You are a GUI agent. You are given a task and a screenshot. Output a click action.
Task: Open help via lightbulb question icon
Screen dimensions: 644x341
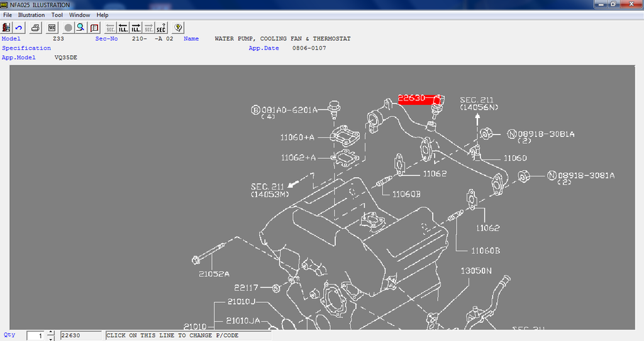(179, 28)
